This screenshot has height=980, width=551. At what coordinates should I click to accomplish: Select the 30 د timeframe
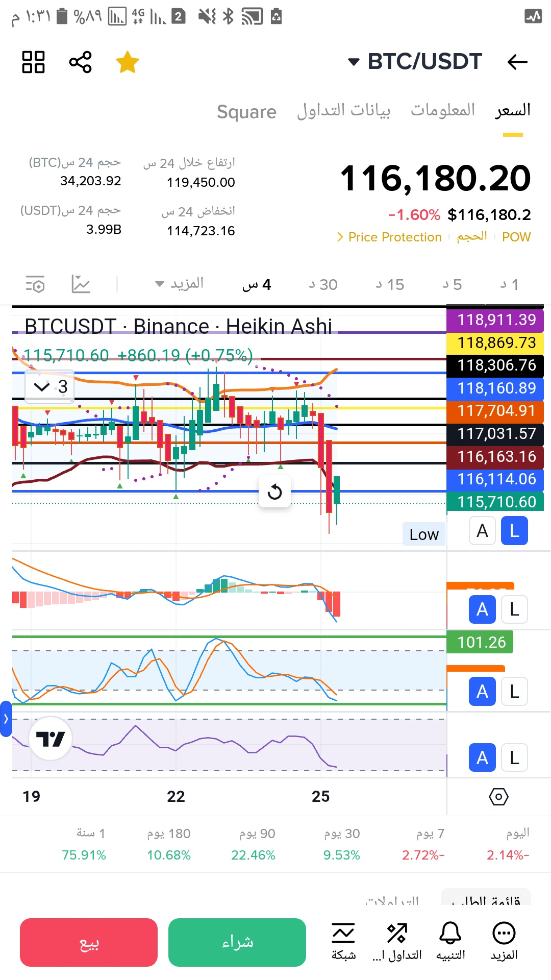point(323,285)
